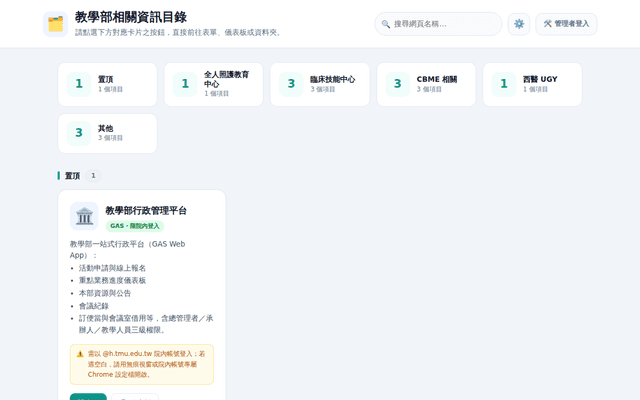Click the magnifier icon in search box
Image resolution: width=640 pixels, height=400 pixels.
tap(385, 24)
